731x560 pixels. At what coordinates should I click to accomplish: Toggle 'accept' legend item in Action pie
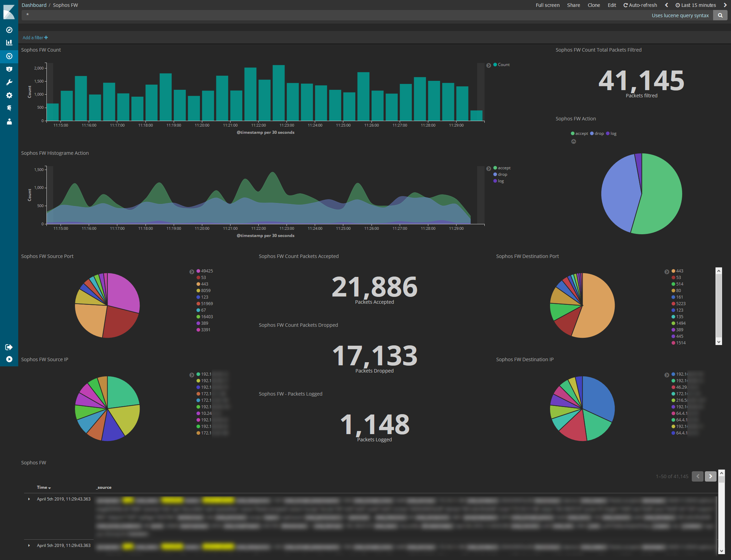click(581, 133)
